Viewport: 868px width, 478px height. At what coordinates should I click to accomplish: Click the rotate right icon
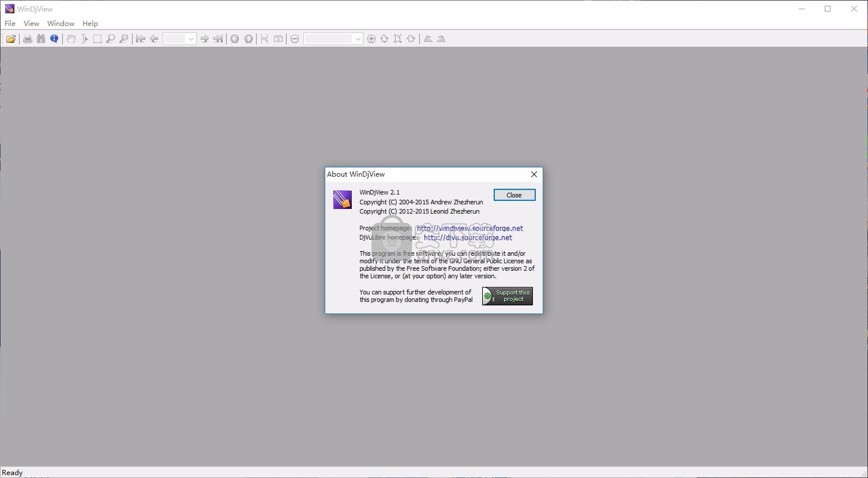tap(441, 39)
